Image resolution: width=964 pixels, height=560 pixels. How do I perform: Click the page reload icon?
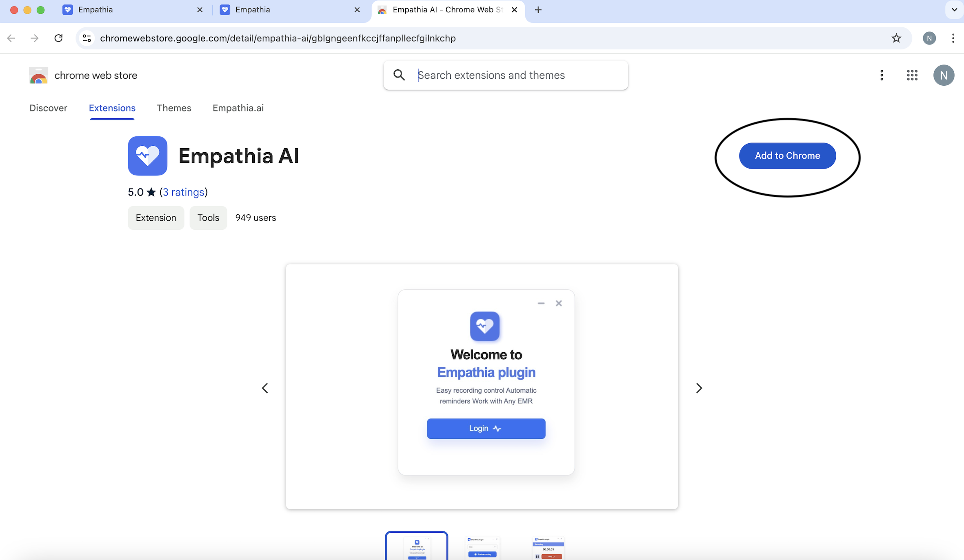pos(58,38)
